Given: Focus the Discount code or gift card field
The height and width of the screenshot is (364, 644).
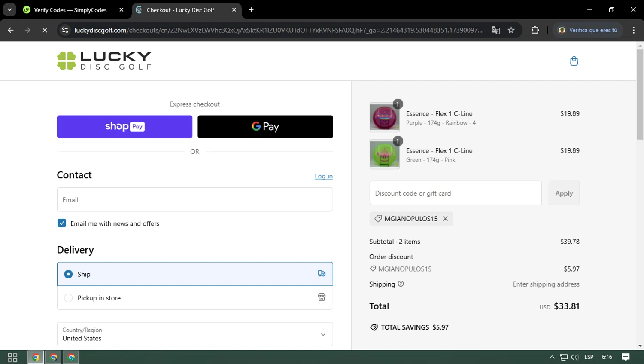Looking at the screenshot, I should click(x=456, y=193).
